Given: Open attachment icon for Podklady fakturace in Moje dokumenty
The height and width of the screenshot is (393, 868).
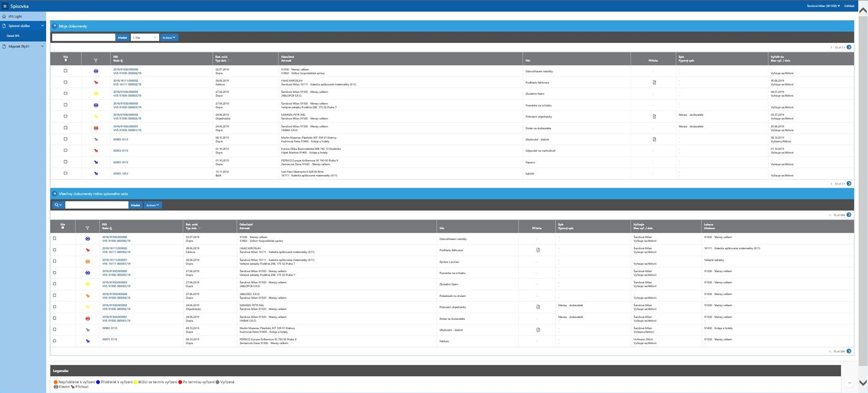Looking at the screenshot, I should tap(654, 82).
